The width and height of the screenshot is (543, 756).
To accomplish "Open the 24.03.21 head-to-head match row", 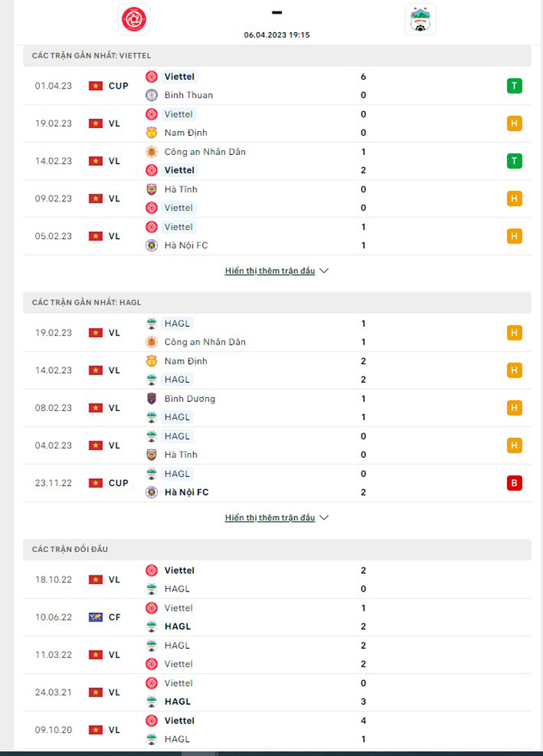I will click(x=277, y=692).
